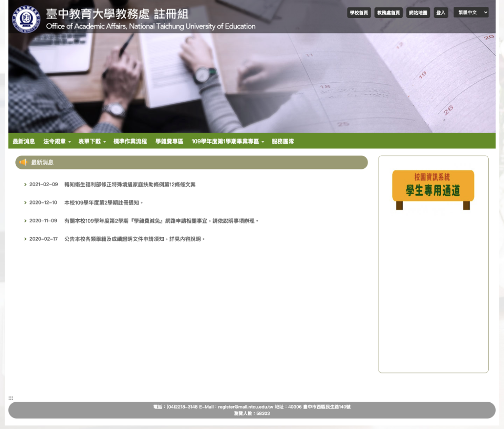
Task: Click the 教務處首頁 button
Action: 388,13
